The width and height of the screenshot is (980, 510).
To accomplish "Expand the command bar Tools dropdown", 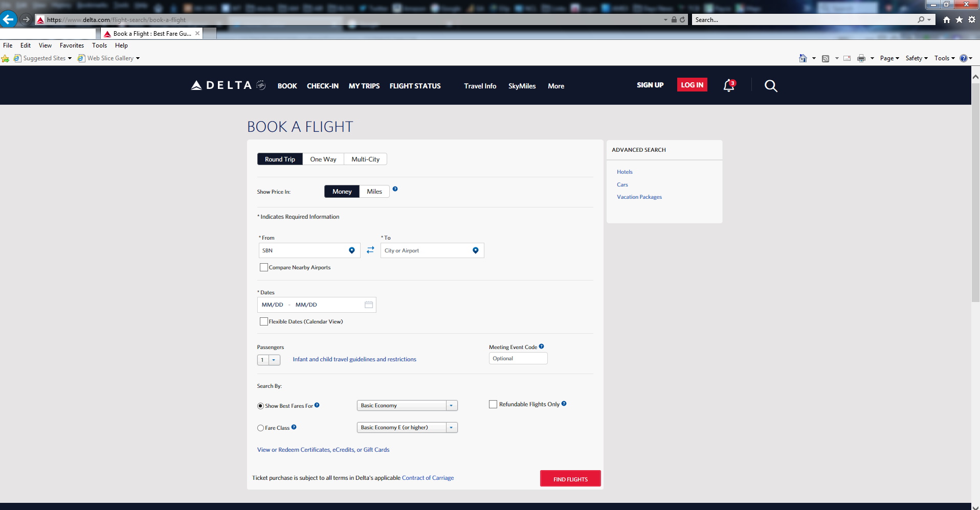I will (945, 58).
